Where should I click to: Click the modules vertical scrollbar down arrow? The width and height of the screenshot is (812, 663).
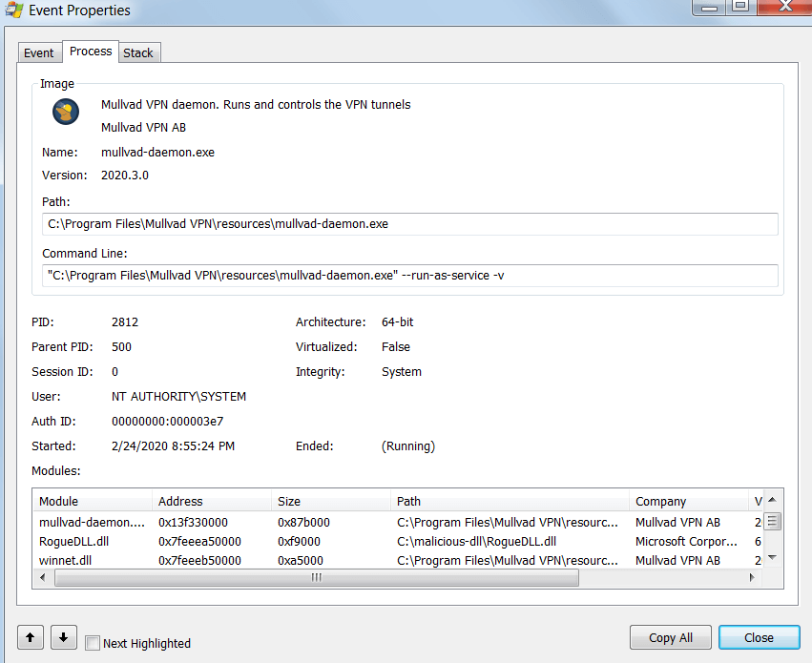pyautogui.click(x=772, y=557)
